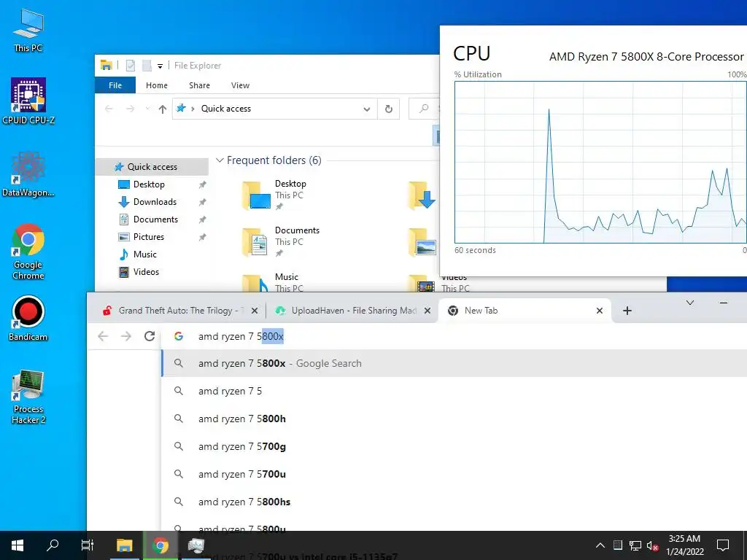Screen dimensions: 747x560
Task: Open taskbar search magnifier
Action: click(53, 545)
